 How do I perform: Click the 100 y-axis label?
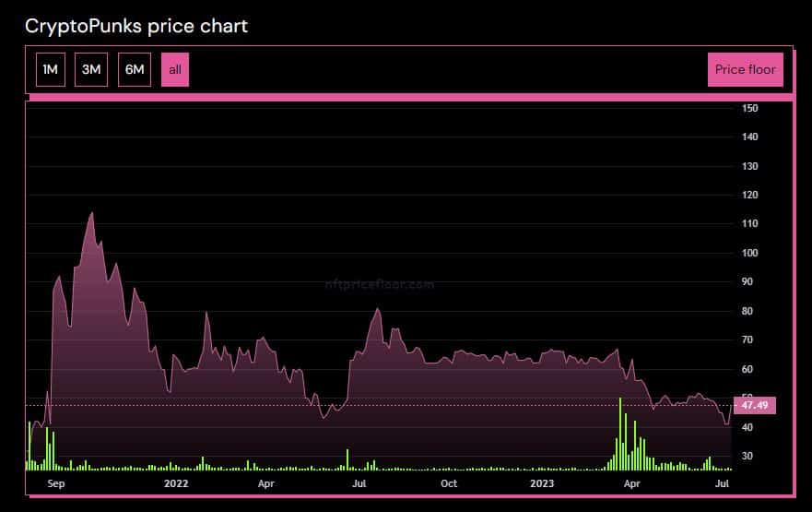(750, 253)
